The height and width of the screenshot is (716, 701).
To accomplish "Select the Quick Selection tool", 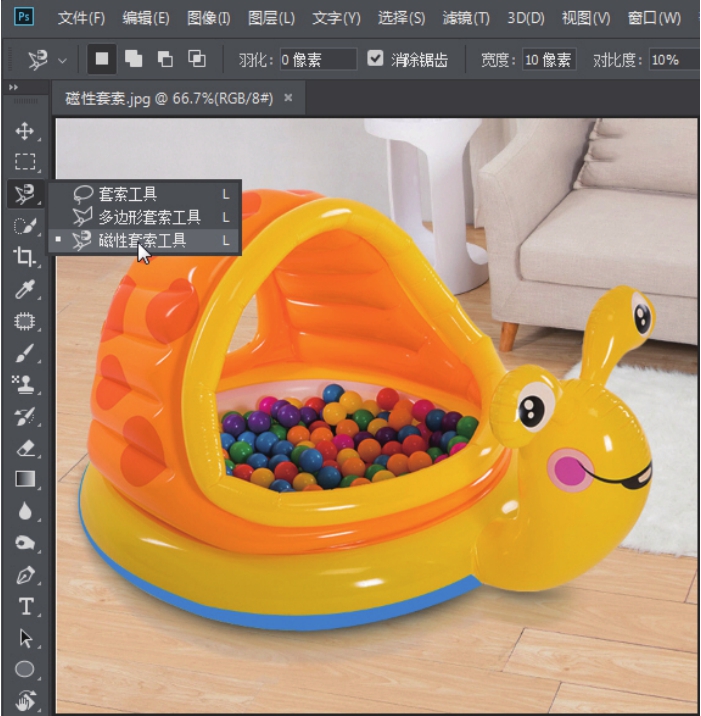I will tap(25, 225).
